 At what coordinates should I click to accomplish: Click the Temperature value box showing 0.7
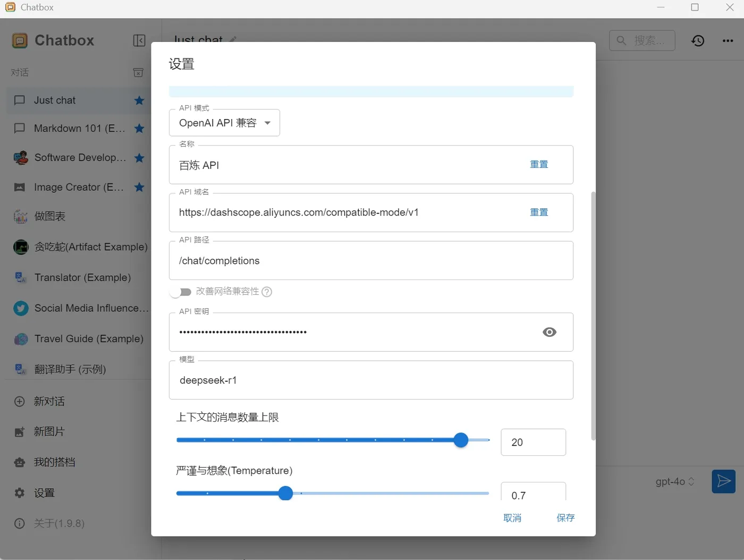[533, 492]
